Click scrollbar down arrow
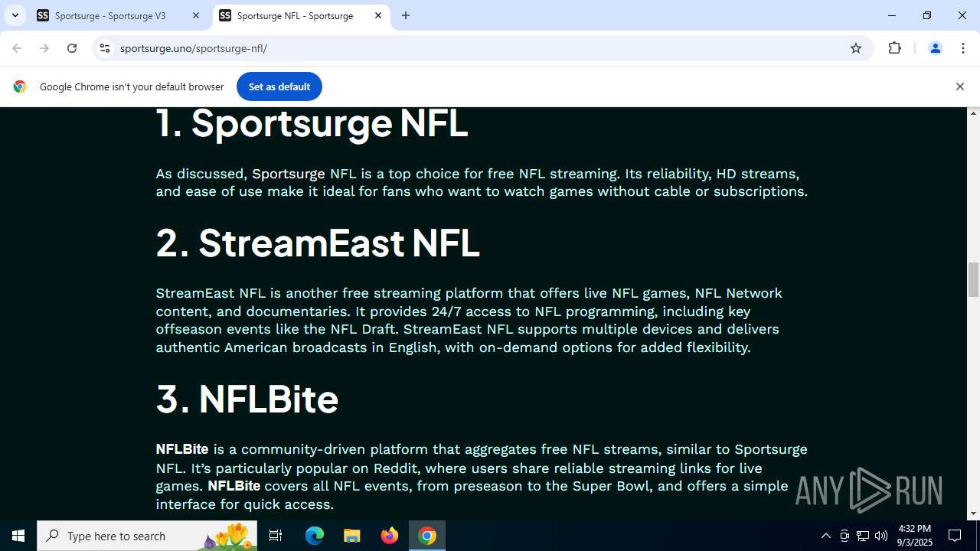Image resolution: width=980 pixels, height=551 pixels. coord(974,514)
